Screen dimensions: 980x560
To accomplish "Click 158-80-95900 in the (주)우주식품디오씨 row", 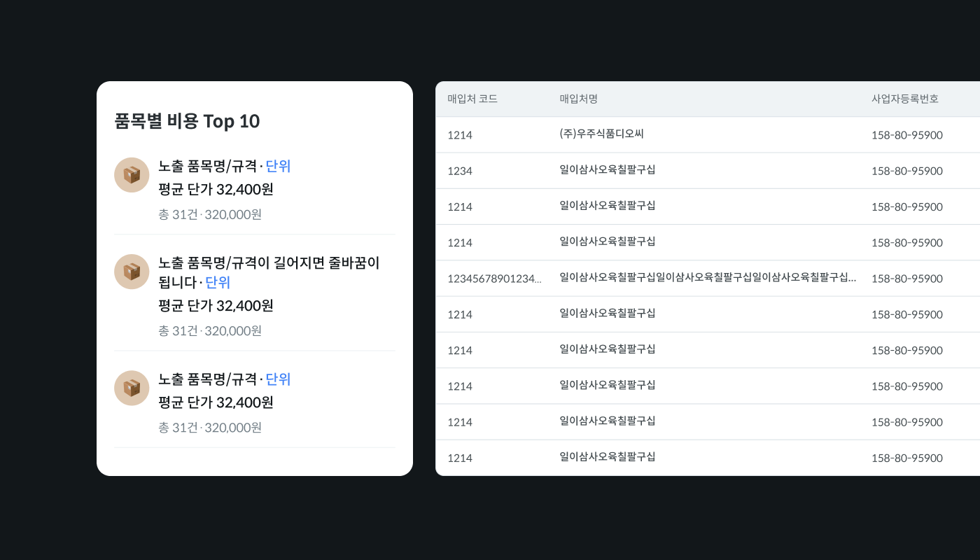I will [907, 135].
